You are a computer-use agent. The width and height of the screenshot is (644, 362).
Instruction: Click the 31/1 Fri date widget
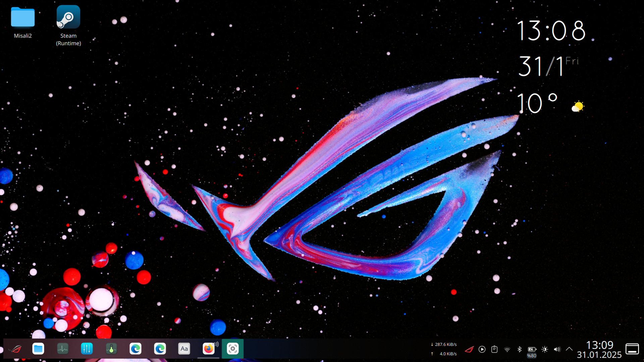[548, 66]
